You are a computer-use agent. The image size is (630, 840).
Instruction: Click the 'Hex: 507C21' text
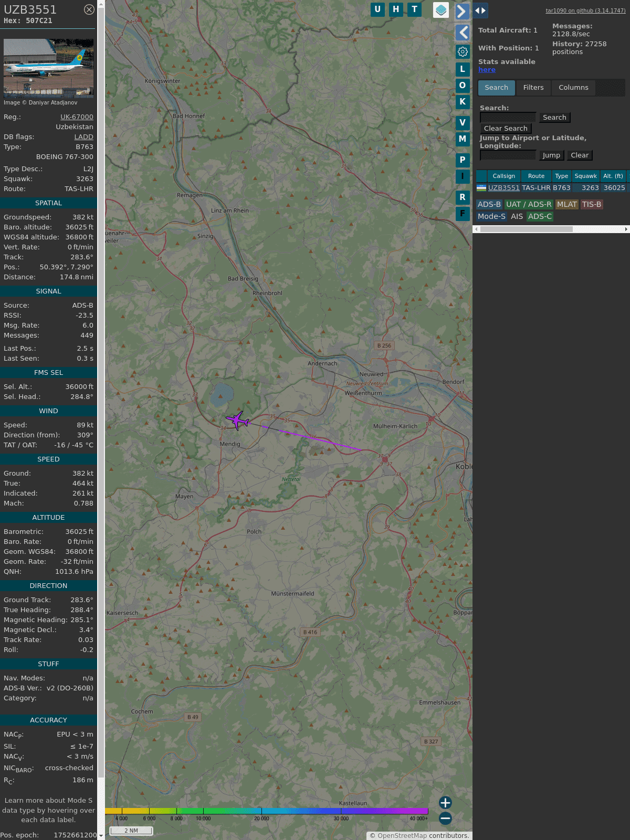coord(28,21)
